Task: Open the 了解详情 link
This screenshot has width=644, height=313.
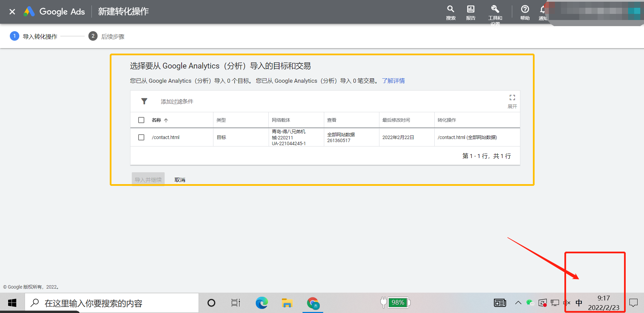Action: click(393, 81)
